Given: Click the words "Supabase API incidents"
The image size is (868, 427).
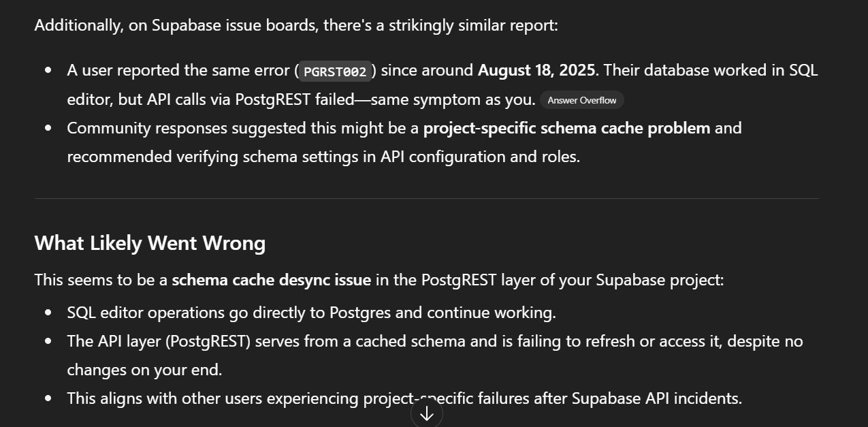Looking at the screenshot, I should coord(658,398).
